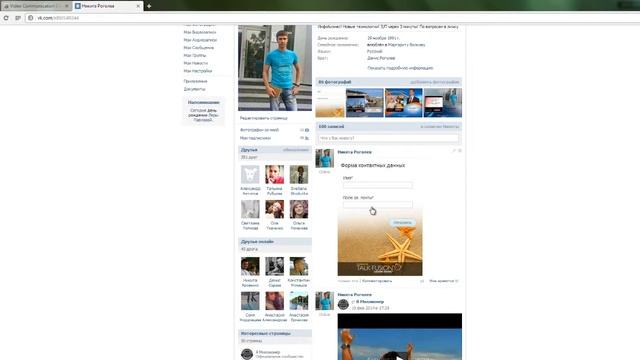The width and height of the screenshot is (640, 360).
Task: Click Комментировать under first post
Action: [x=377, y=281]
